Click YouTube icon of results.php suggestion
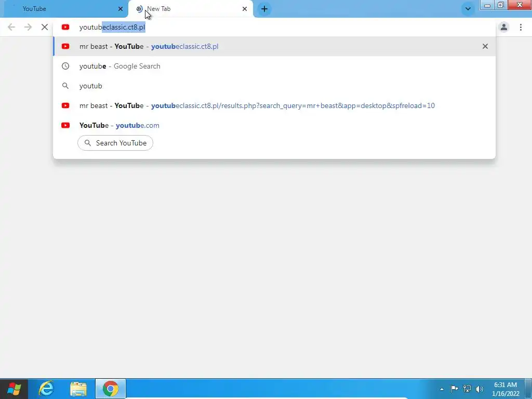This screenshot has height=399, width=532. click(x=65, y=105)
